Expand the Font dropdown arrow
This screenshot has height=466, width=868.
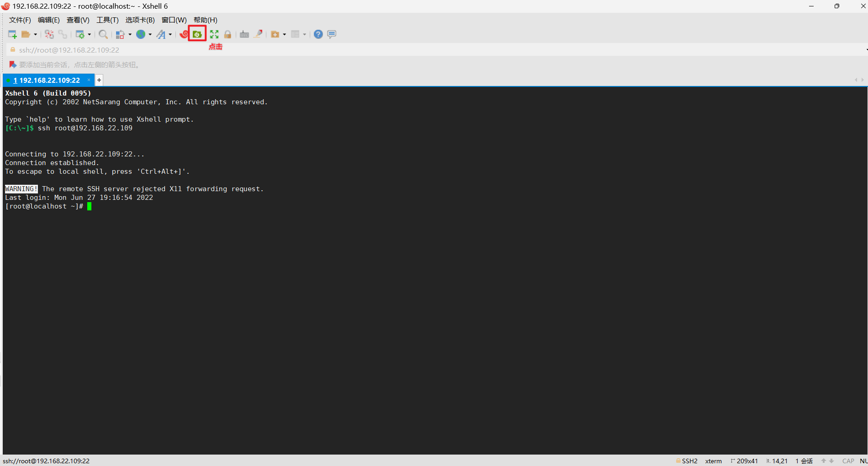click(x=170, y=34)
